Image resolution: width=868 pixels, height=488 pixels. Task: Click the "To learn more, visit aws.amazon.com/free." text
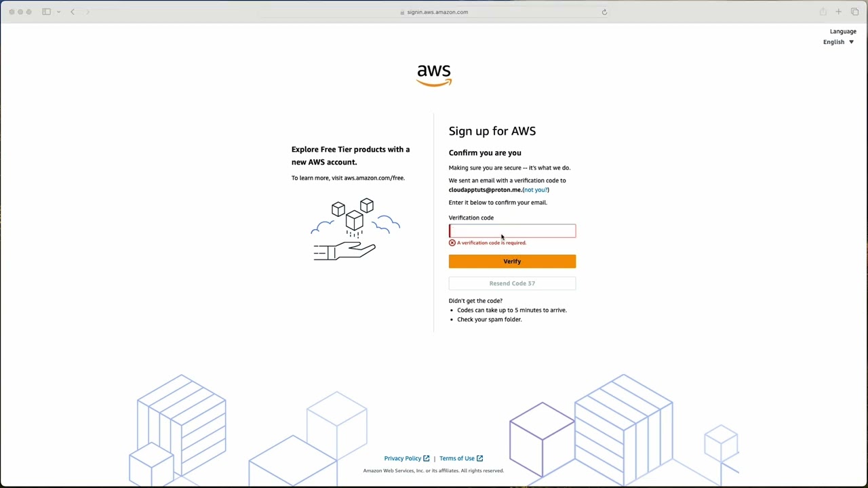click(x=348, y=178)
